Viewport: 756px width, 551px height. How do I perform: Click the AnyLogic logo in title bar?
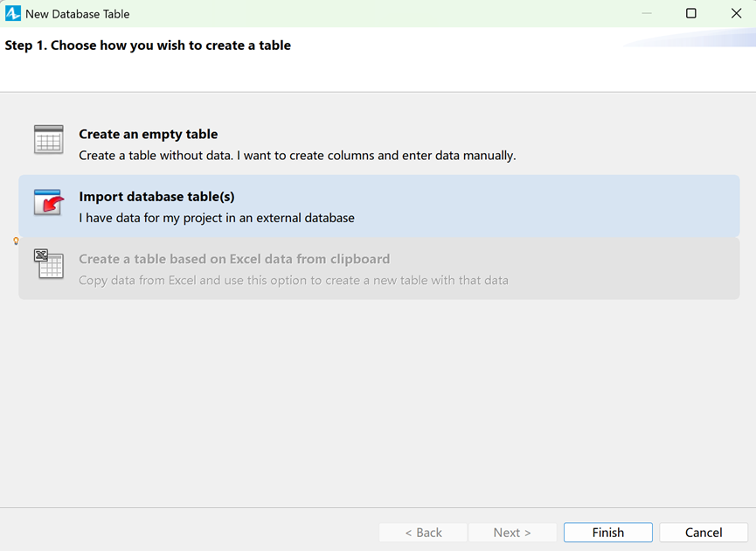tap(13, 13)
